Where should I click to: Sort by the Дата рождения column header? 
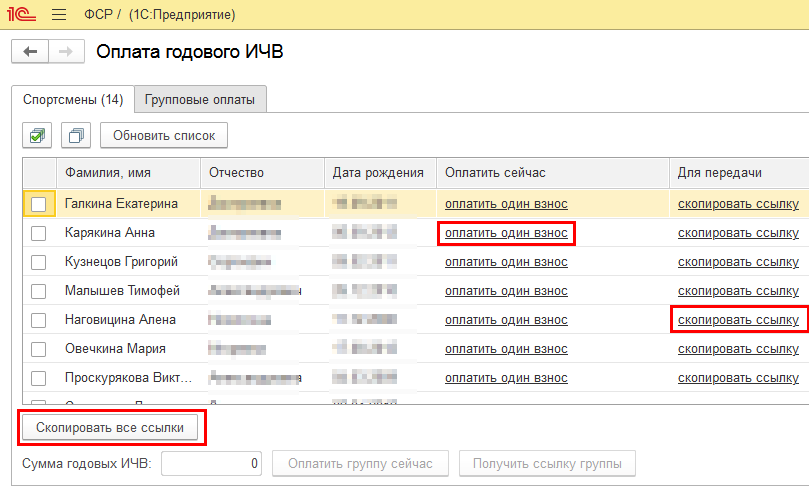[x=379, y=173]
